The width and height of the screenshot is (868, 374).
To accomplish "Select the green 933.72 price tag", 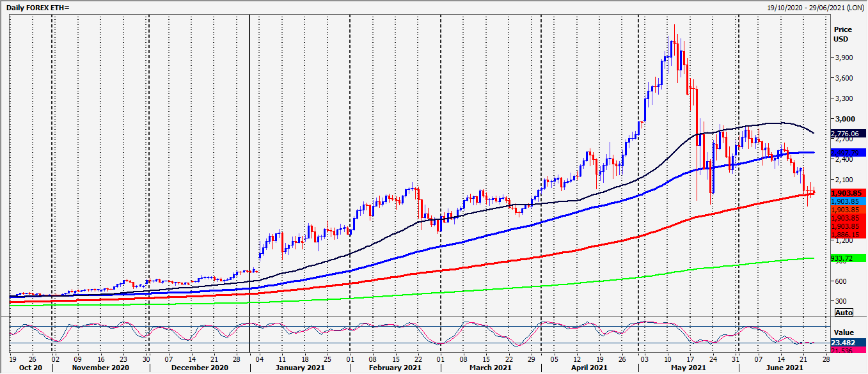I will click(x=848, y=258).
